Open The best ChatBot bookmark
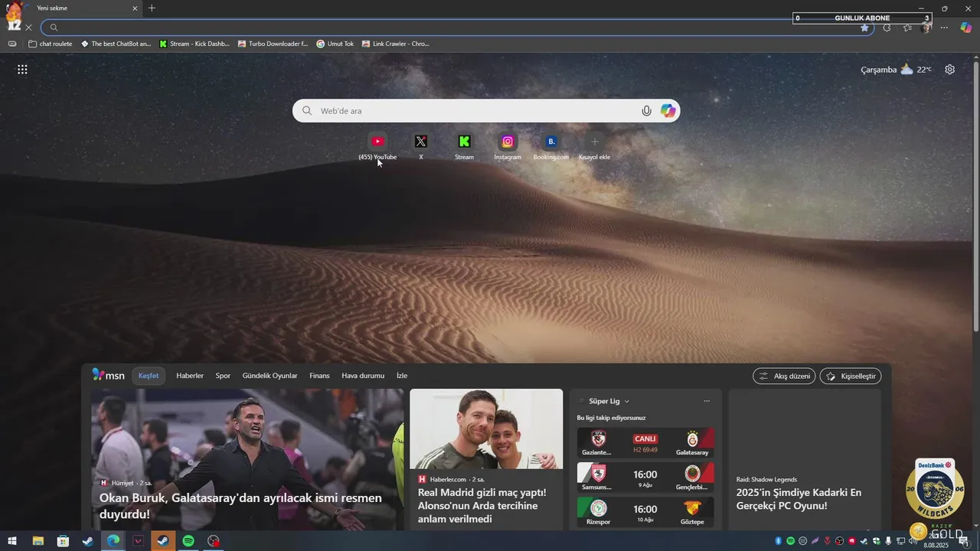Viewport: 980px width, 551px height. (x=116, y=44)
